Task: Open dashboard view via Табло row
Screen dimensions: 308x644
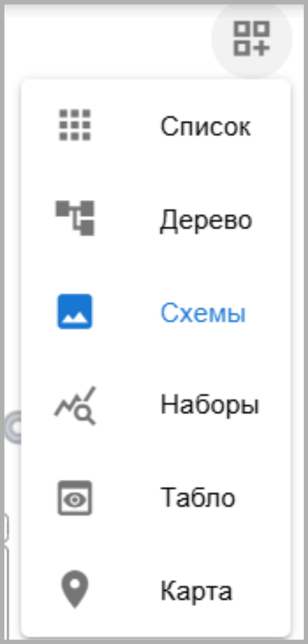Action: [x=156, y=498]
